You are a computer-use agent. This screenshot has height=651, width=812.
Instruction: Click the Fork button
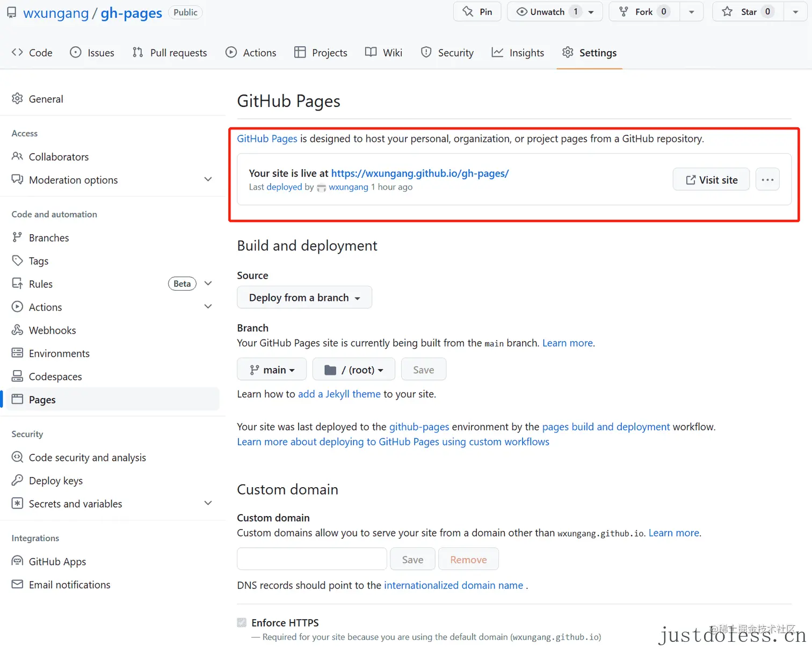644,12
